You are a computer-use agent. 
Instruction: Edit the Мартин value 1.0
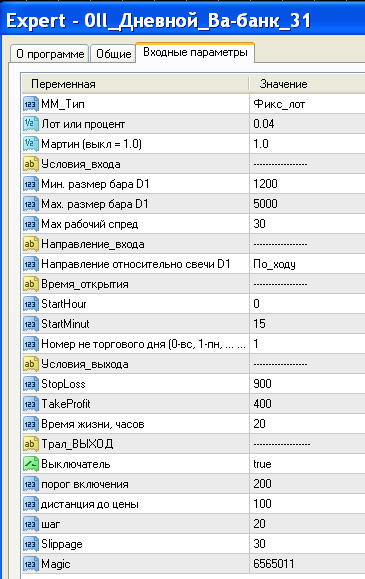point(260,144)
